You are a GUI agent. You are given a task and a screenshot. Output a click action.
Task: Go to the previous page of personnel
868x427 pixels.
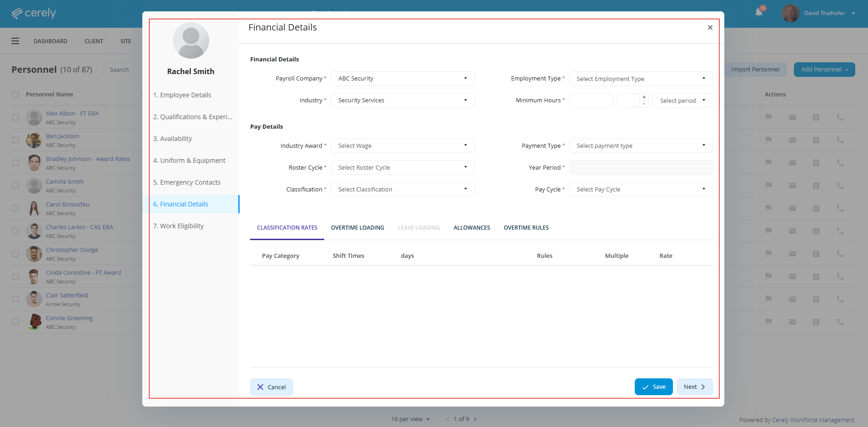pyautogui.click(x=447, y=419)
